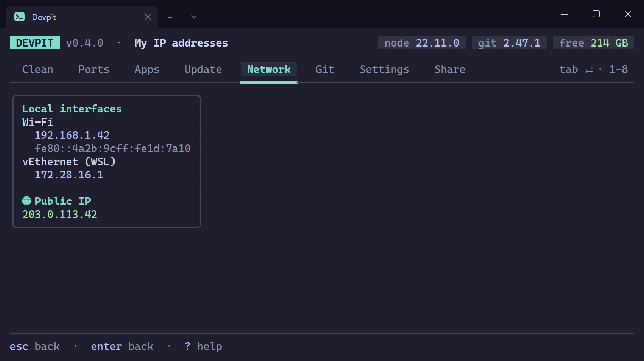Click the My IP addresses title
The image size is (644, 361).
pyautogui.click(x=181, y=43)
